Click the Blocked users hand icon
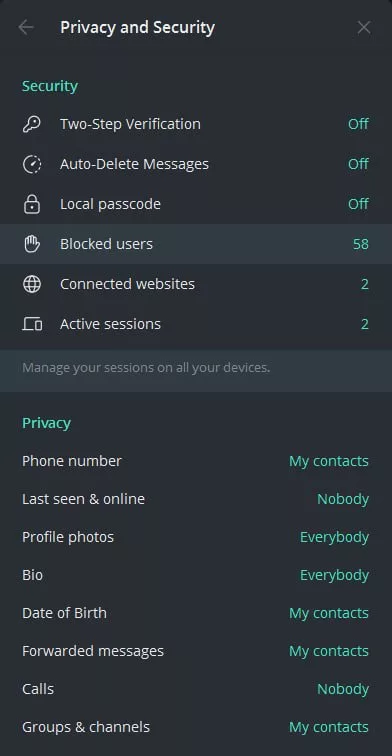 [32, 244]
